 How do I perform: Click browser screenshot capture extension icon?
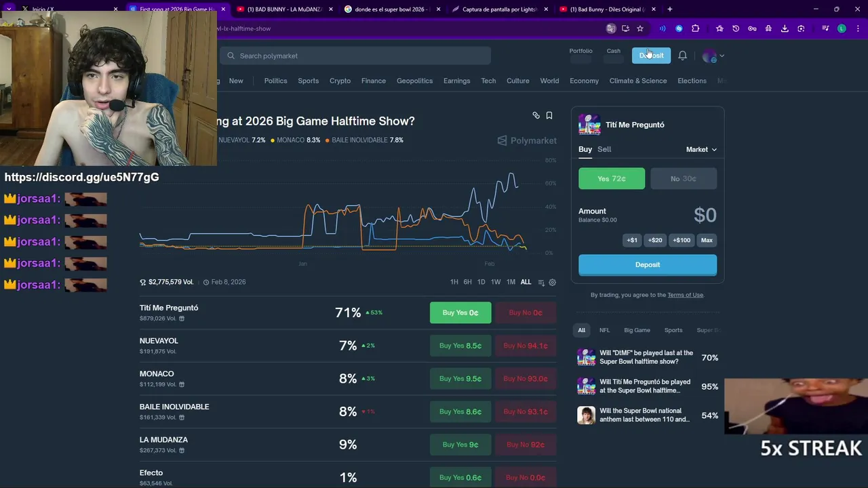click(x=801, y=28)
